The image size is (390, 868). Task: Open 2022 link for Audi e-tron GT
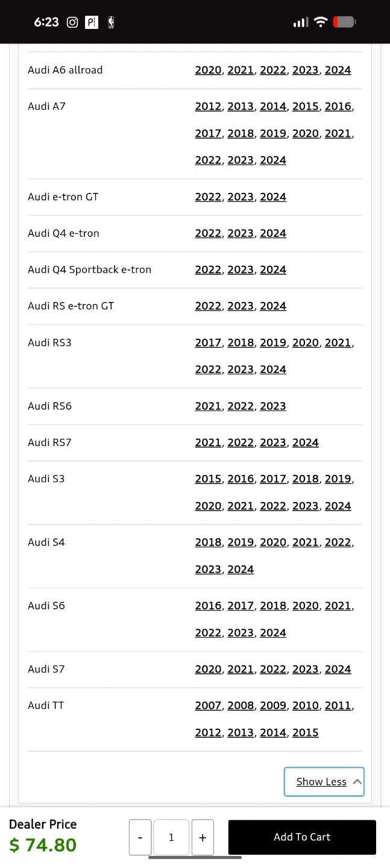coord(208,197)
